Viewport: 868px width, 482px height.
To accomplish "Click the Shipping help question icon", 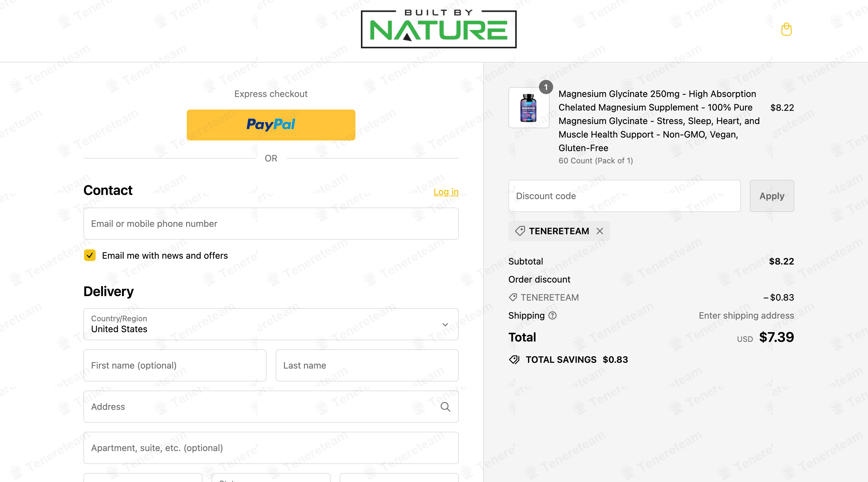I will tap(552, 315).
